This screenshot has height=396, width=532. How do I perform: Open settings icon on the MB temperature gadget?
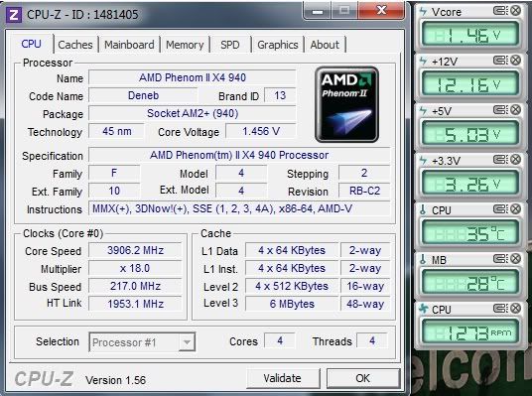pyautogui.click(x=500, y=259)
